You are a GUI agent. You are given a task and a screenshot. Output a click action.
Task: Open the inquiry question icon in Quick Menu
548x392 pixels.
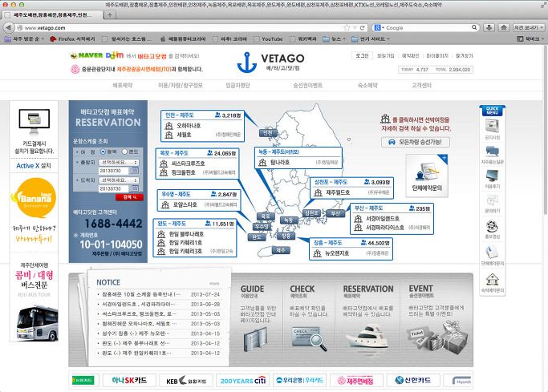tap(492, 200)
